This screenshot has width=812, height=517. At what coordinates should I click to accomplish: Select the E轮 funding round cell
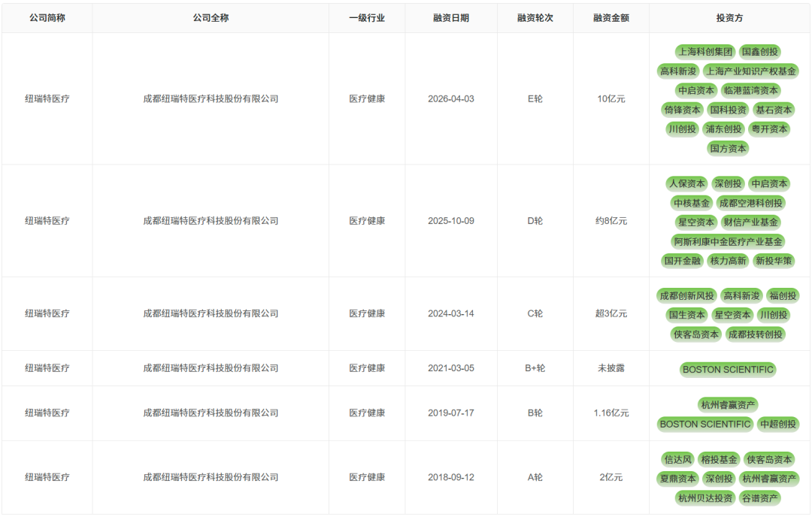coord(534,98)
